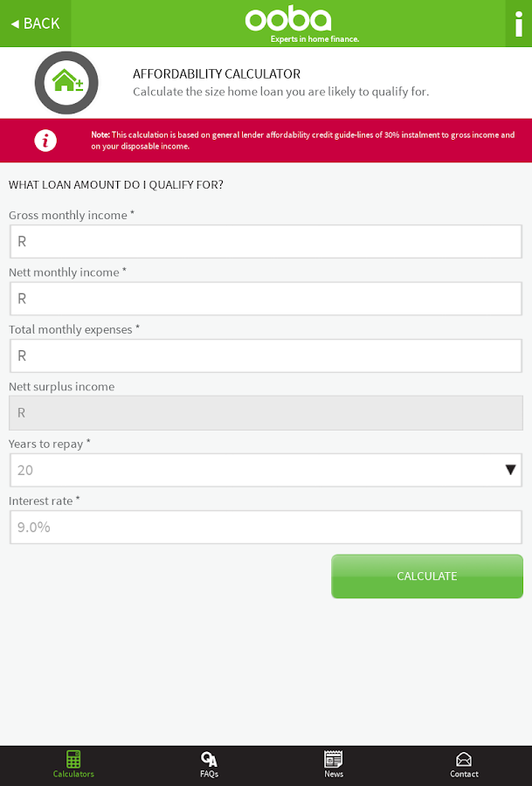The height and width of the screenshot is (786, 532).
Task: Open Contact via the envelope icon
Action: (x=464, y=759)
